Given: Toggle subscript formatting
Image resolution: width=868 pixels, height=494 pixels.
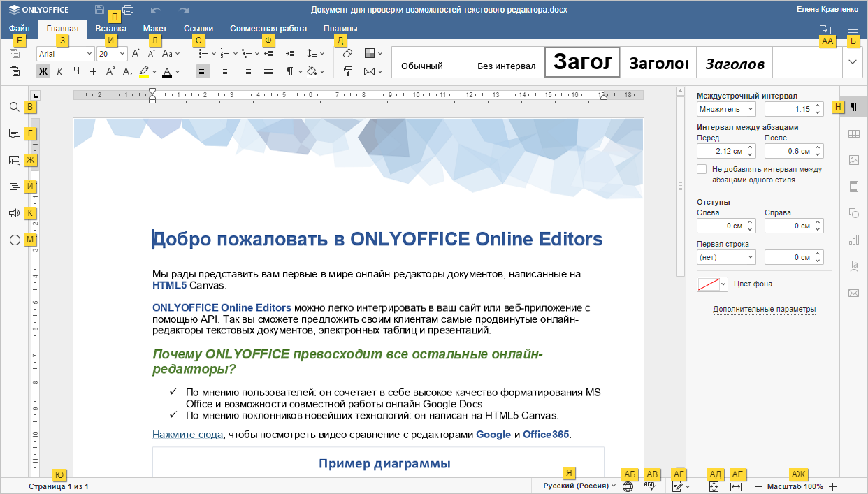Looking at the screenshot, I should point(127,71).
